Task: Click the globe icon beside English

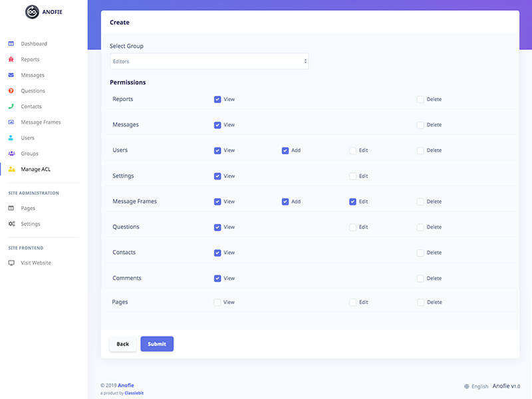Action: click(x=467, y=386)
